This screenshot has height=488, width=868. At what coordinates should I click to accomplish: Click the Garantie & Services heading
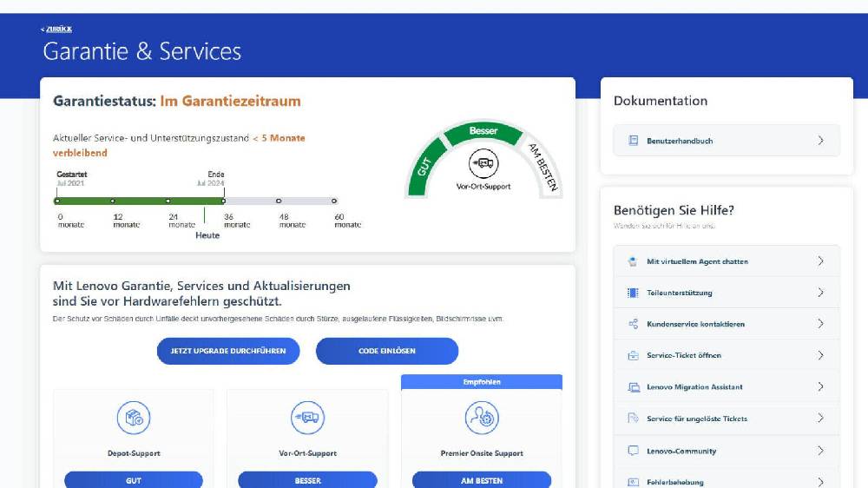[142, 51]
